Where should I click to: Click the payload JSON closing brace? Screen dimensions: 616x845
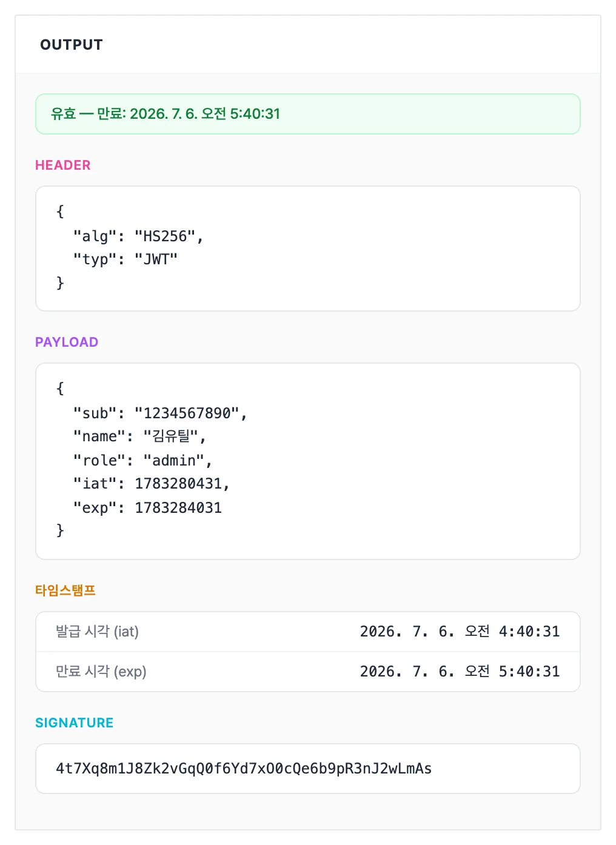60,530
